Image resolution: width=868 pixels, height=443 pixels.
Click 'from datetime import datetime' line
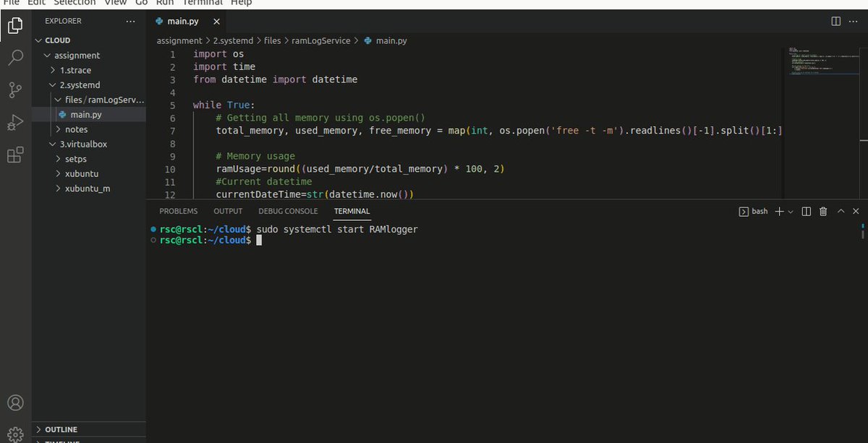point(276,79)
